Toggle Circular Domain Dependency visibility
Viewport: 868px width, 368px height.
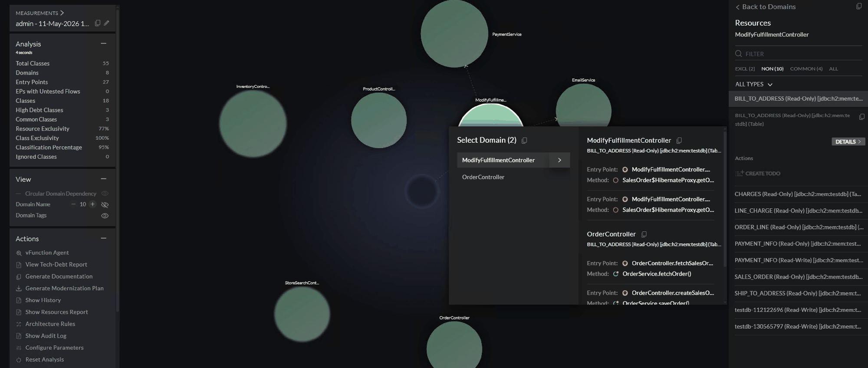coord(105,194)
